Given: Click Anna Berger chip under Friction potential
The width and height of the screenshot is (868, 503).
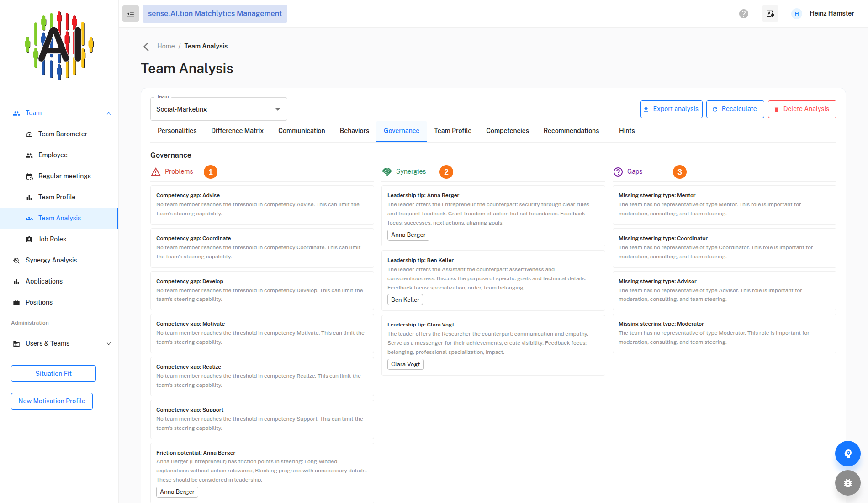Looking at the screenshot, I should coord(177,492).
